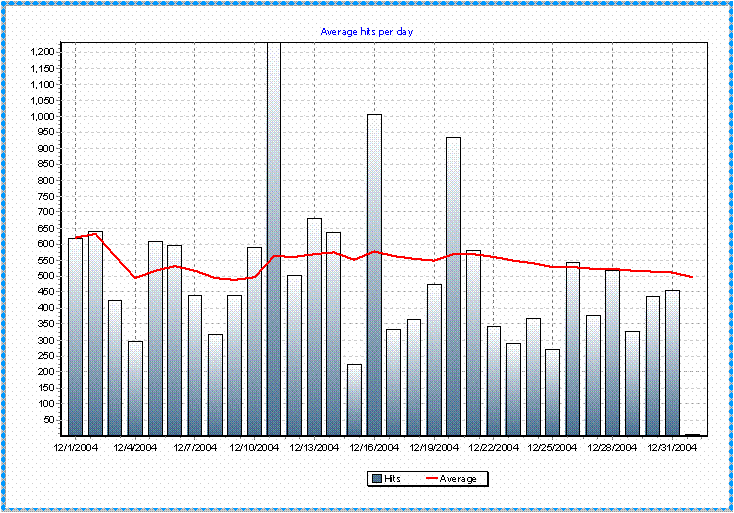Select the 12/31/2004 x-axis date label
Image resolution: width=734 pixels, height=513 pixels.
pos(672,447)
